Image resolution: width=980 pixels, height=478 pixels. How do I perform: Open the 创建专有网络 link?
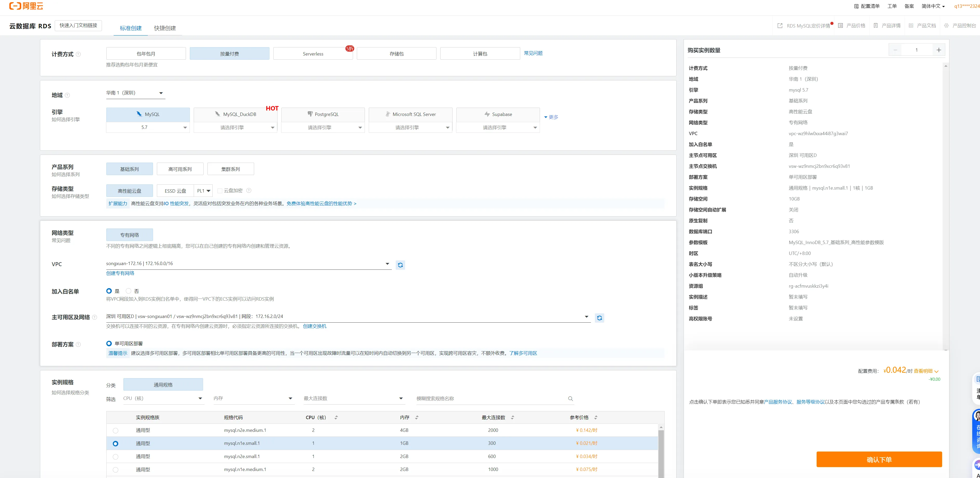tap(120, 273)
